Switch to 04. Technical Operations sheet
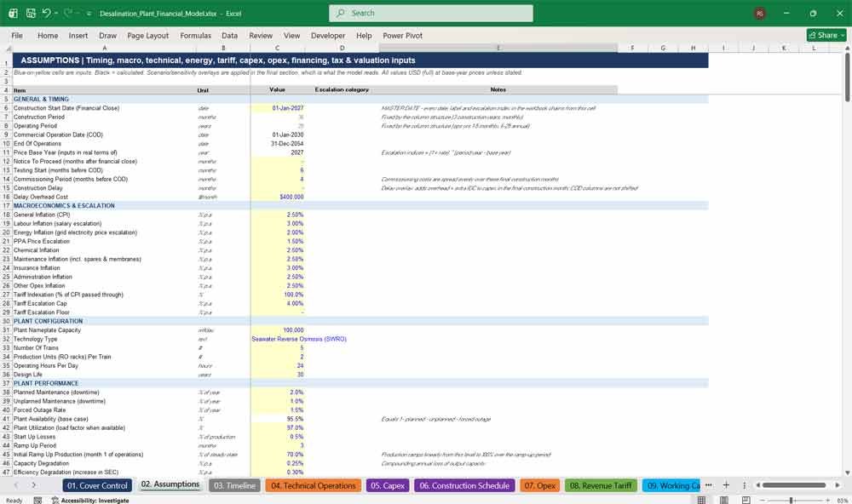Screen dimensions: 852x504 point(314,485)
